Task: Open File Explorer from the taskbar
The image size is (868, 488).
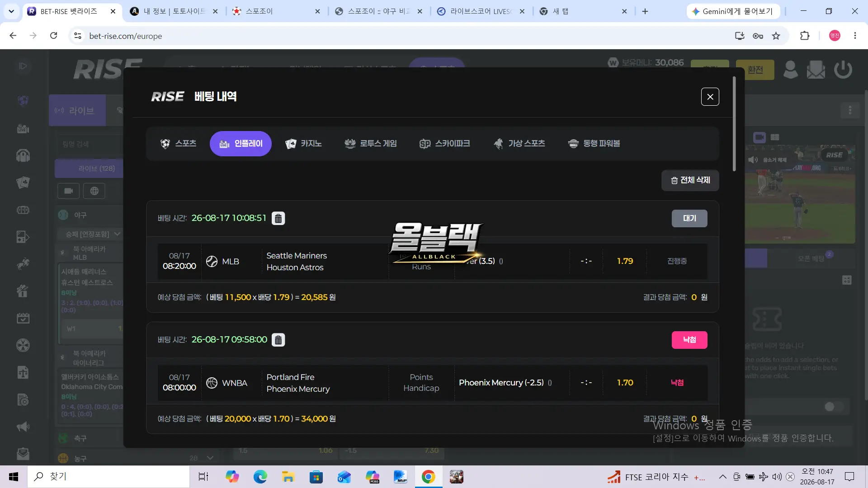Action: (288, 477)
